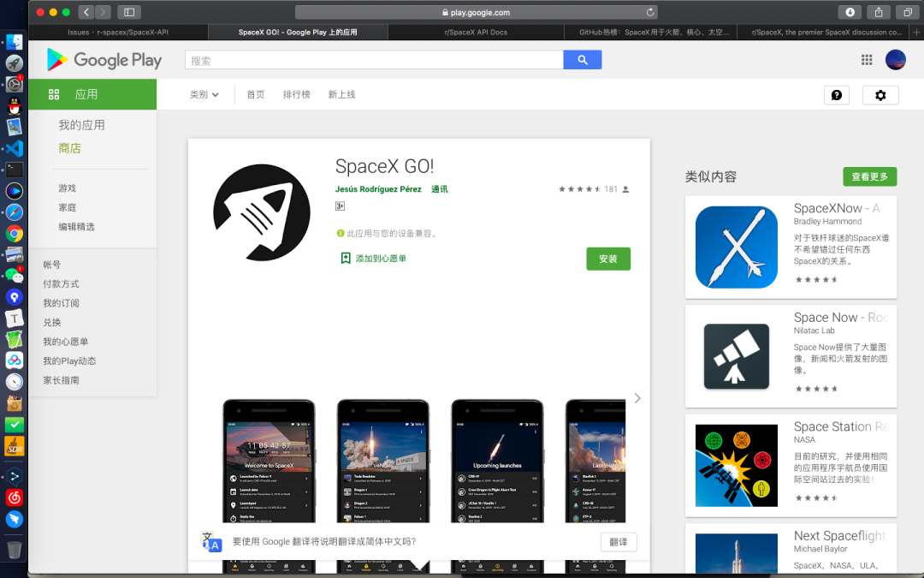The image size is (924, 578).
Task: Click the blue search magnifier button
Action: (583, 59)
